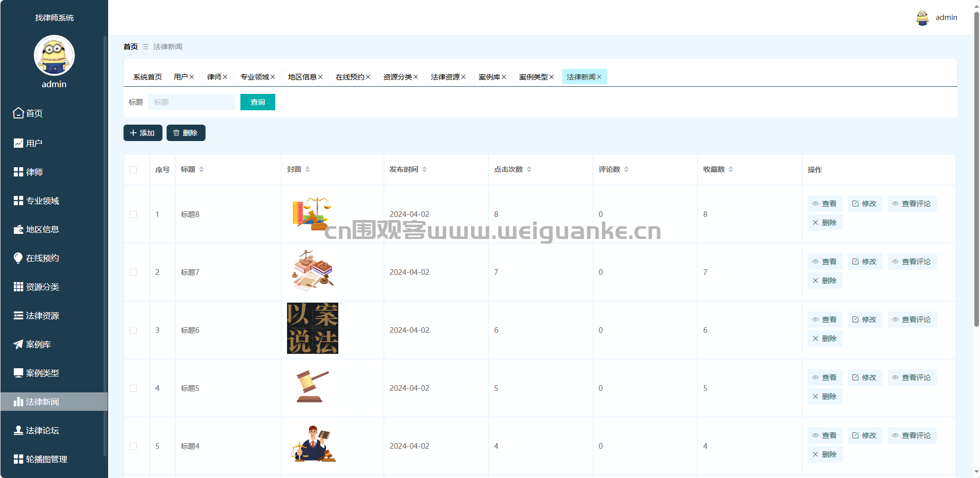This screenshot has width=980, height=478.
Task: Click the 查询 search button
Action: [257, 102]
